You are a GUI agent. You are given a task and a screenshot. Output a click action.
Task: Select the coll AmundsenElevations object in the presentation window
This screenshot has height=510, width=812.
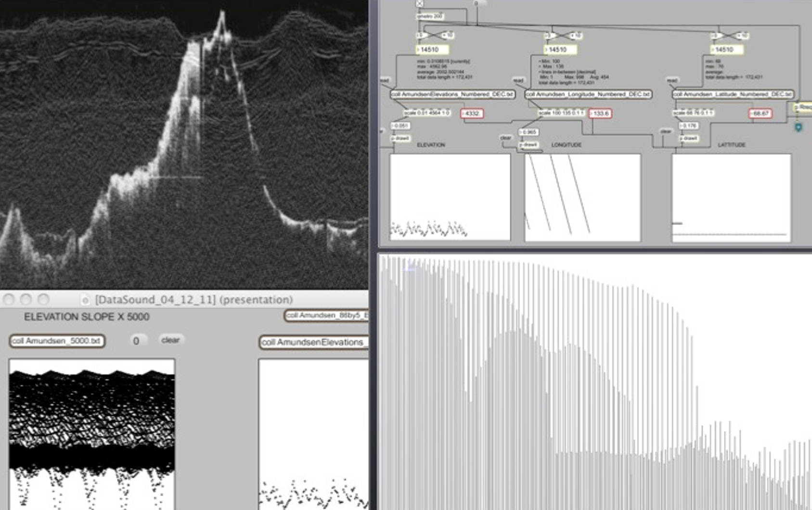coord(314,342)
